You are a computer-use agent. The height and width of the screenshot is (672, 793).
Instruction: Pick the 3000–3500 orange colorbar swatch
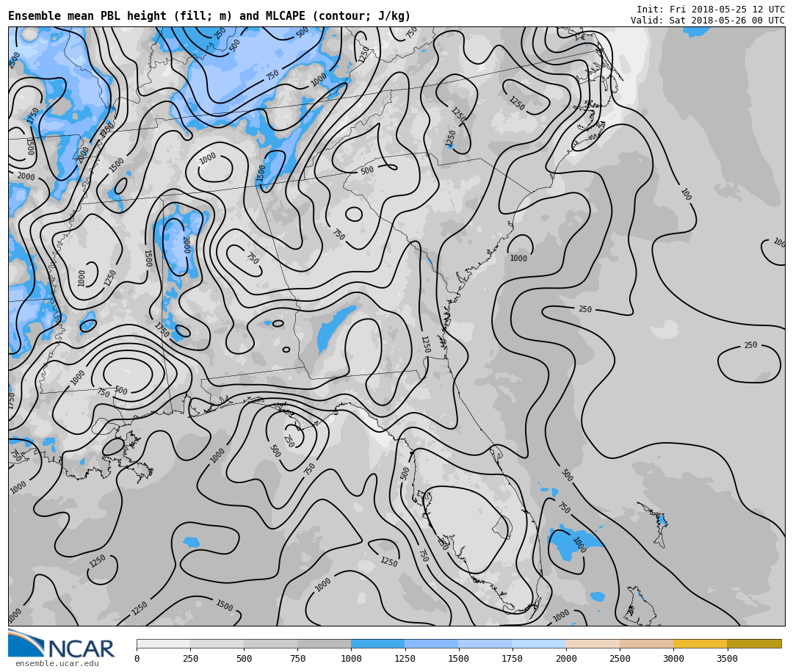coord(700,643)
